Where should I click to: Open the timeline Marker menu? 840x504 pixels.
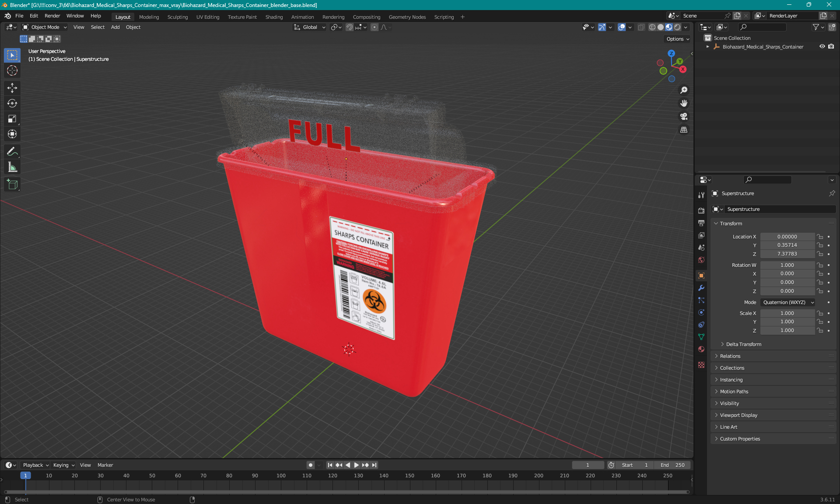(x=105, y=465)
